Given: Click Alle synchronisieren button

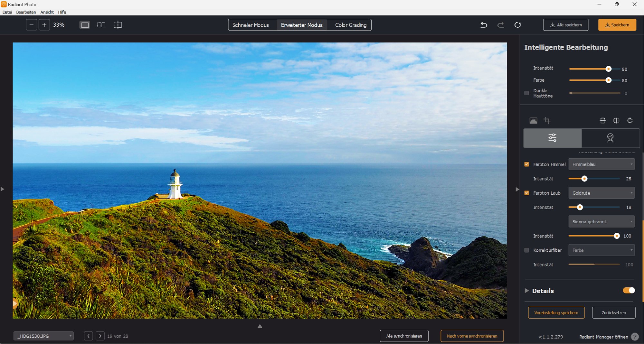Looking at the screenshot, I should click(404, 336).
